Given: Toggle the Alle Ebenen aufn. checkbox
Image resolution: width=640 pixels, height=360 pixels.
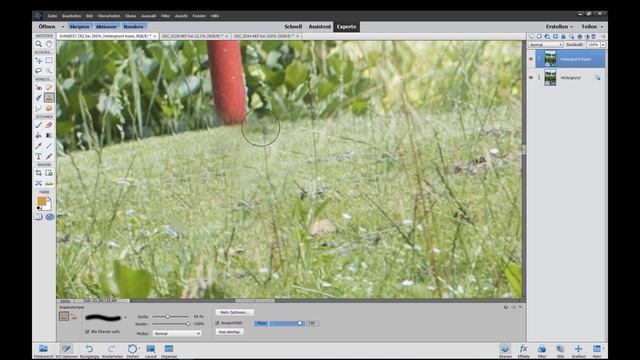Looking at the screenshot, I should point(87,332).
